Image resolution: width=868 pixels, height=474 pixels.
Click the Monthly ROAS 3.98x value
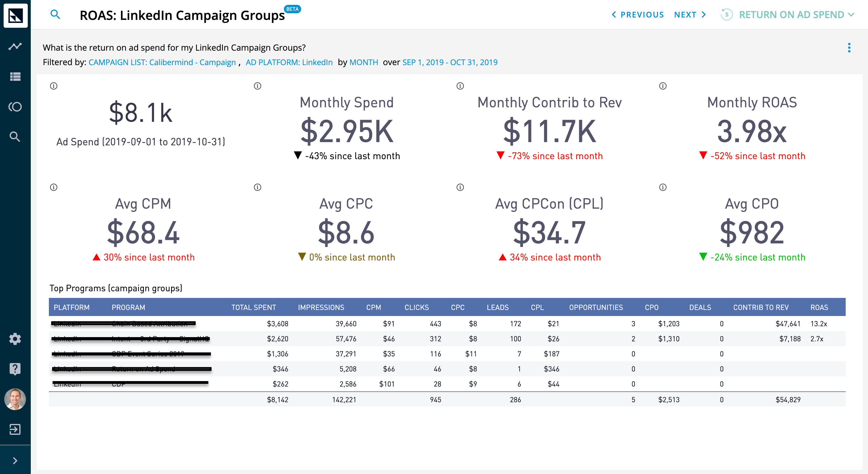click(x=752, y=131)
